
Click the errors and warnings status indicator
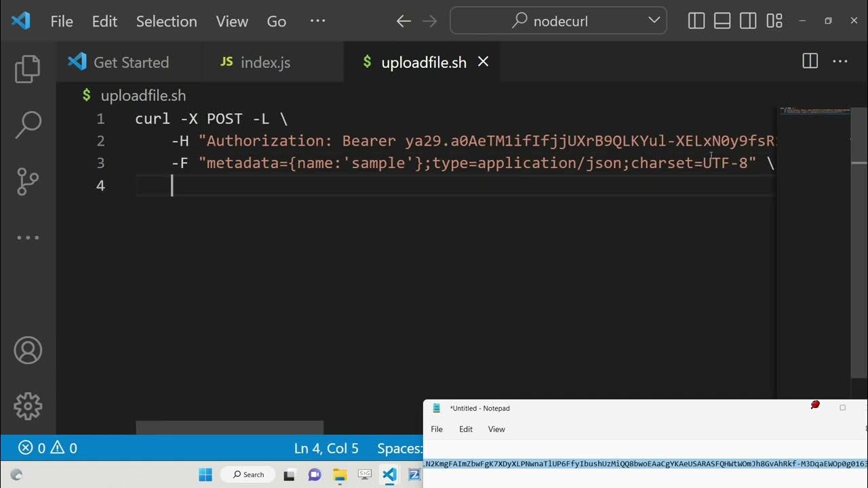(x=47, y=448)
